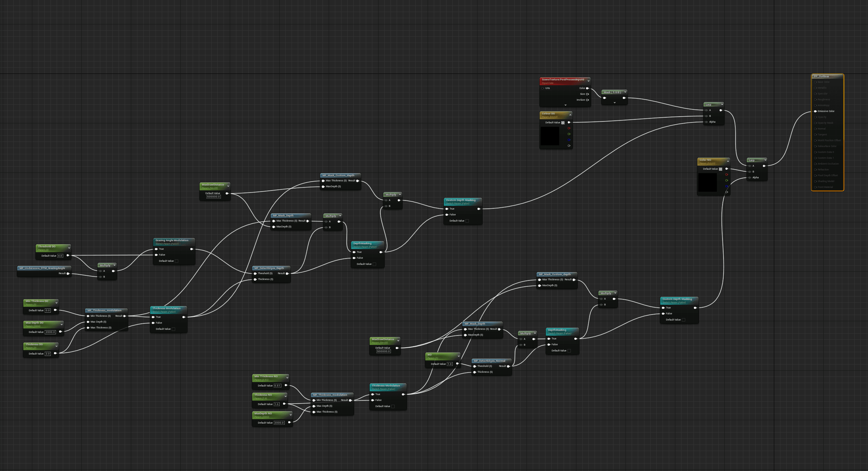Image resolution: width=868 pixels, height=471 pixels.
Task: Click SceneTexture Color output pin
Action: point(587,88)
